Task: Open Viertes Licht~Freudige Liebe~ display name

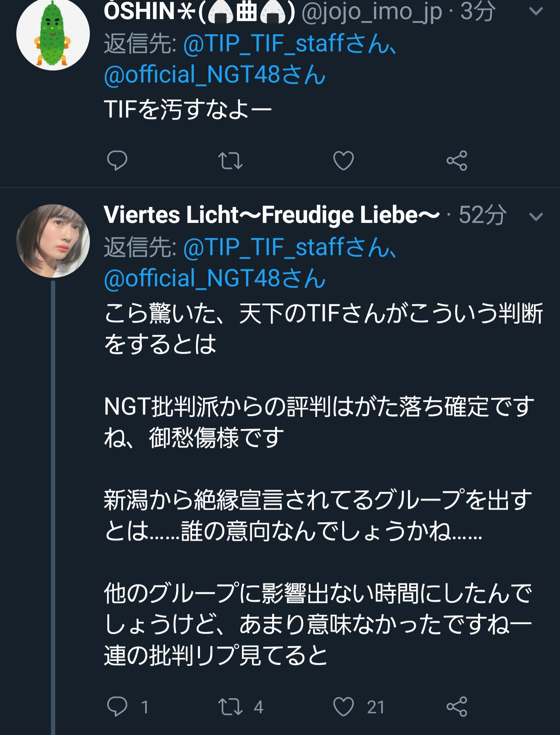Action: tap(271, 215)
